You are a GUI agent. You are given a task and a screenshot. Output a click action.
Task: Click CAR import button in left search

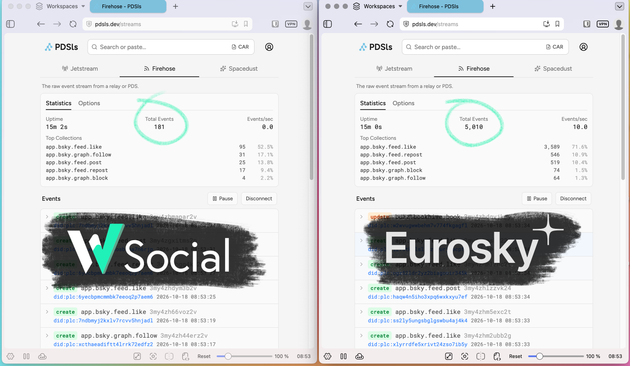(240, 47)
